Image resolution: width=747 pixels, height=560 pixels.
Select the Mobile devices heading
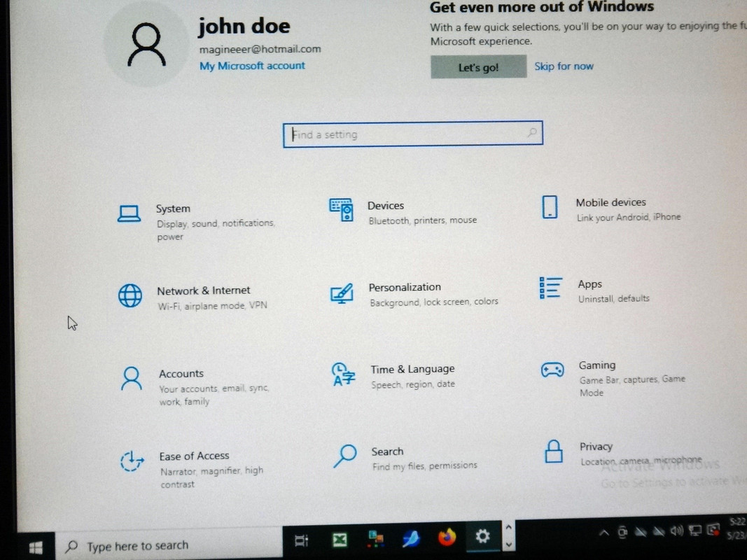pos(610,202)
